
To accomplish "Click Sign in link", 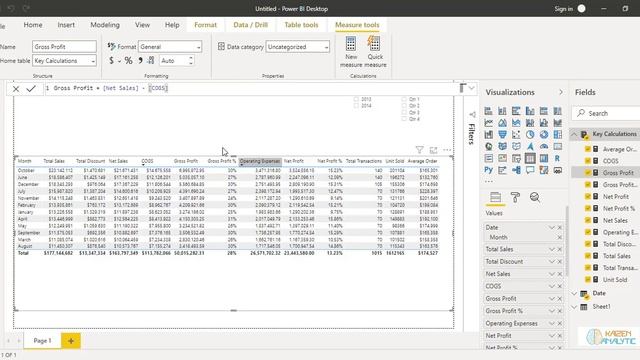I will [x=563, y=9].
